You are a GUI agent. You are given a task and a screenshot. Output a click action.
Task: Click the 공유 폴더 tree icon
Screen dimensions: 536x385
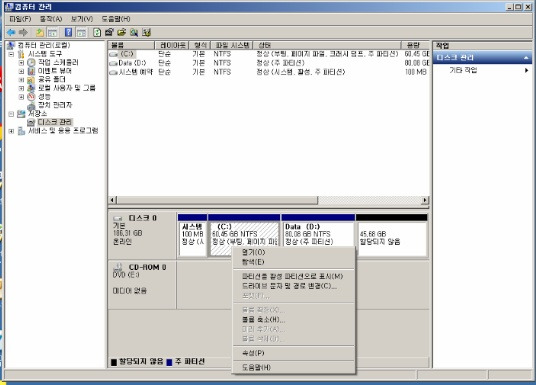click(x=31, y=79)
